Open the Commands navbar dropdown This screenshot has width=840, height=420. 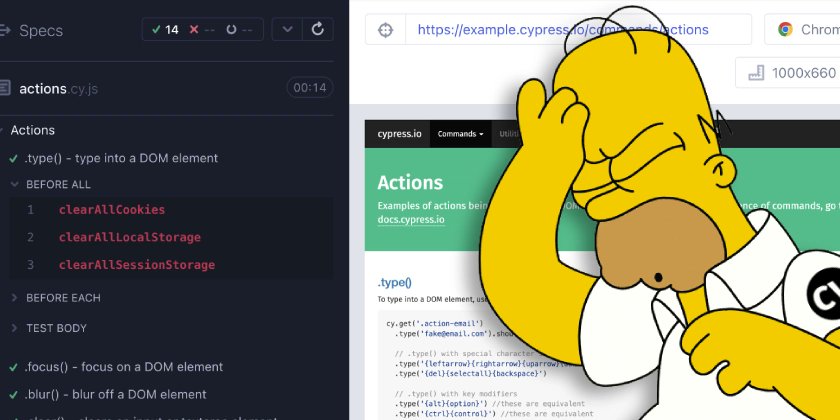pos(461,134)
